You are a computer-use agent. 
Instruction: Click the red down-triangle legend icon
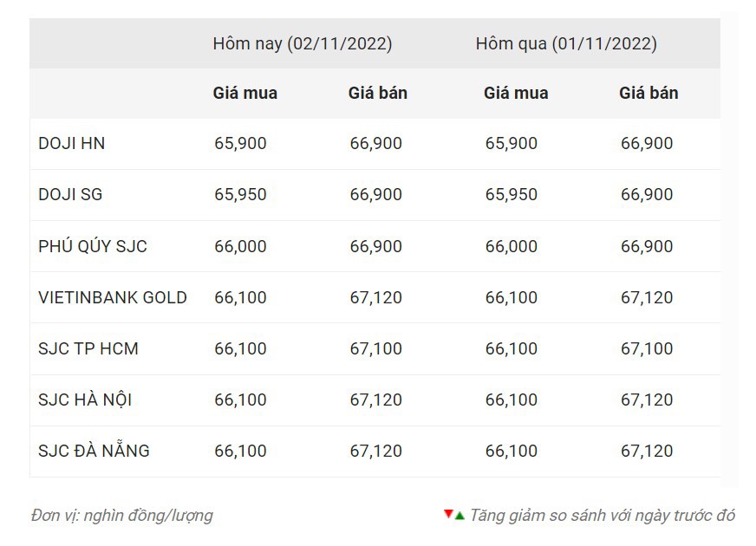(448, 515)
